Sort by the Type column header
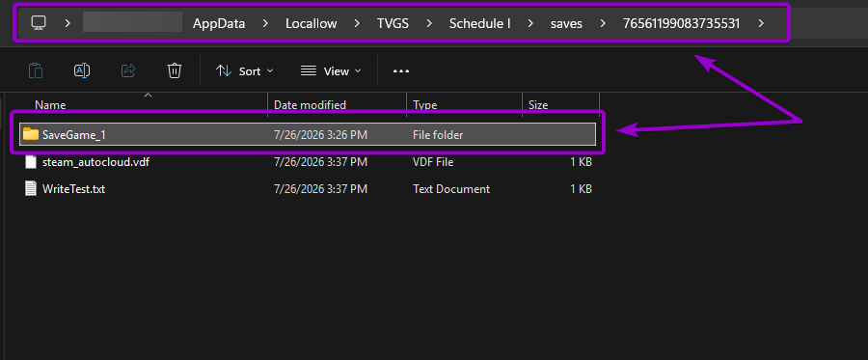This screenshot has height=360, width=868. point(424,104)
